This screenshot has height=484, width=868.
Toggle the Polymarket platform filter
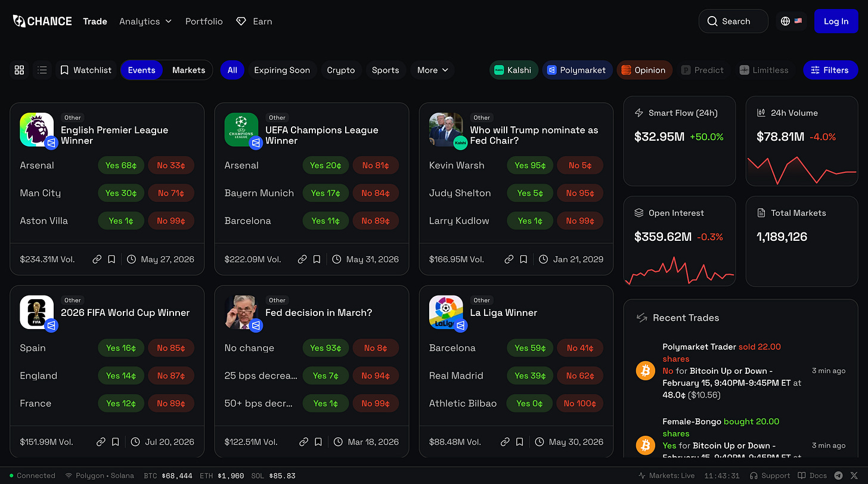pyautogui.click(x=577, y=70)
